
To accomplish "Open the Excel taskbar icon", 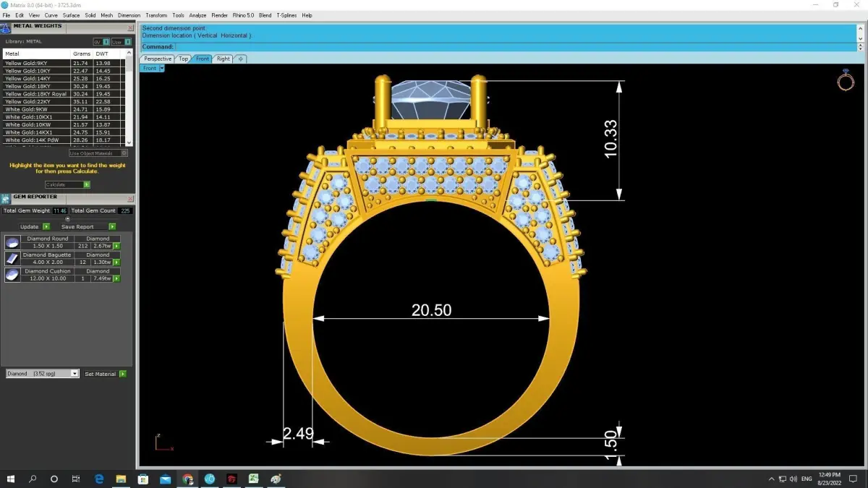I will tap(254, 479).
